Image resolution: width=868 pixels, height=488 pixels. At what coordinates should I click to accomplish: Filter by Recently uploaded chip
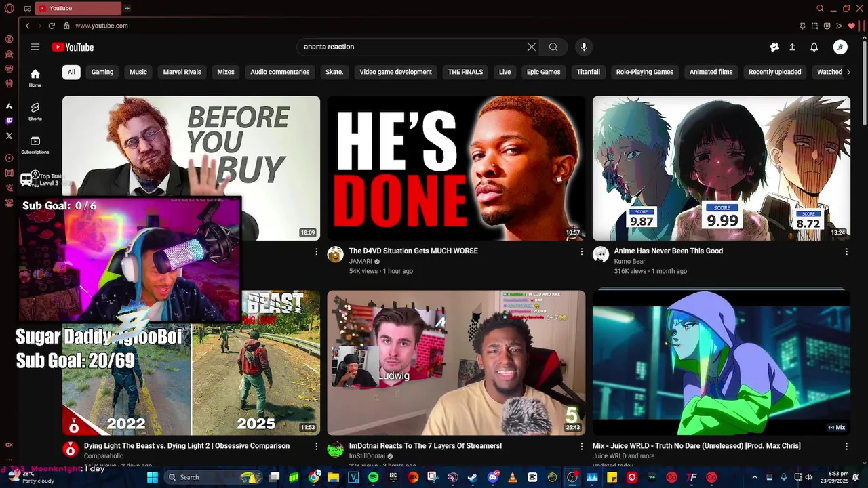point(775,72)
